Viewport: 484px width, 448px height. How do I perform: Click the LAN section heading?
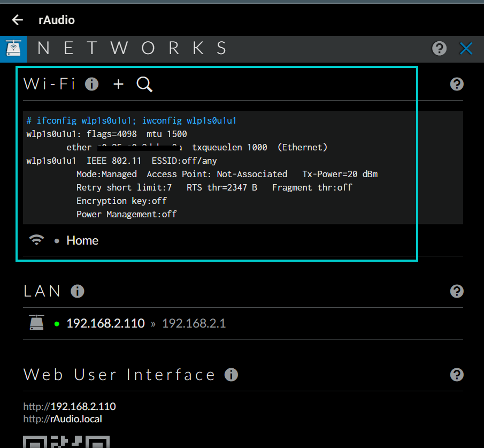42,291
